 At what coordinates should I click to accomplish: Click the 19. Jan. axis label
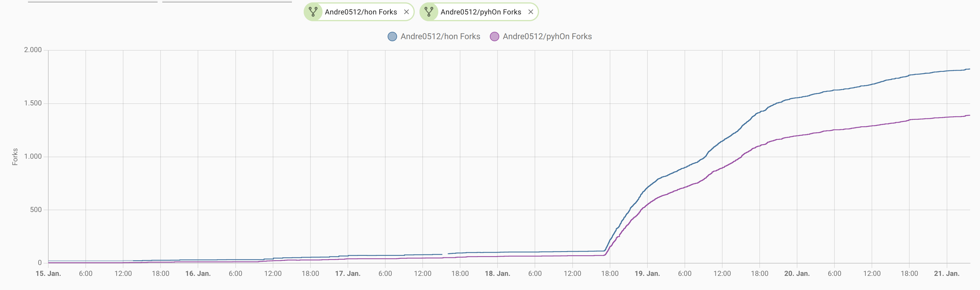[x=647, y=274]
